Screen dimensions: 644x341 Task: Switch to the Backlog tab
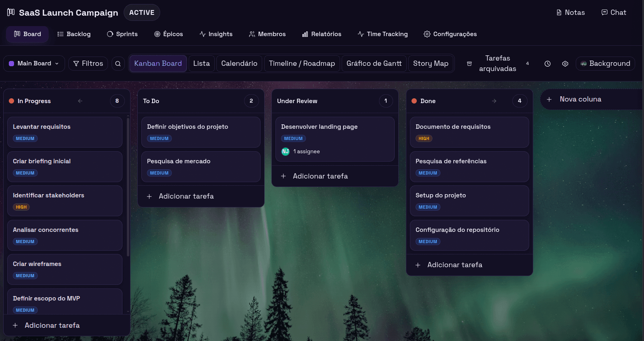(x=74, y=34)
